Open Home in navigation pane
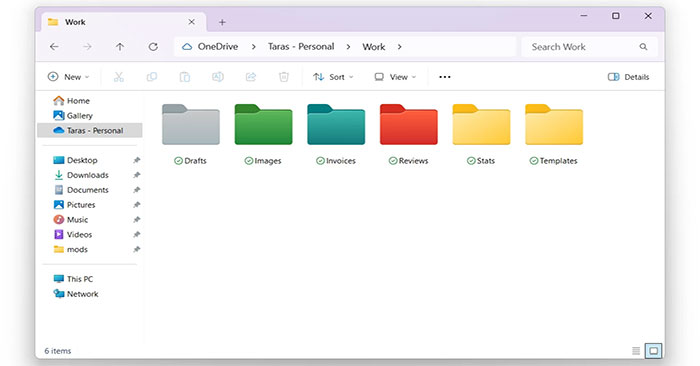Image resolution: width=700 pixels, height=366 pixels. point(71,101)
